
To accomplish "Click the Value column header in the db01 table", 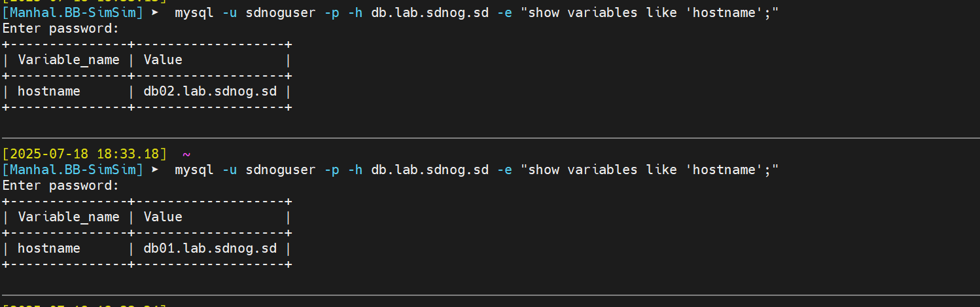I will click(x=163, y=217).
